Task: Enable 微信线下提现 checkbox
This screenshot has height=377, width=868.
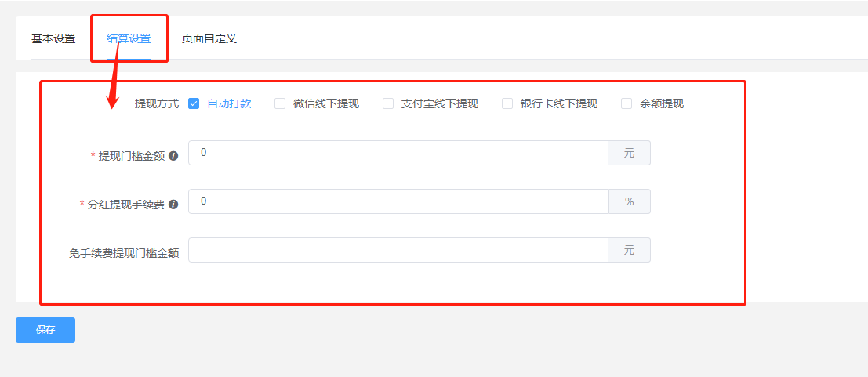Action: tap(280, 103)
